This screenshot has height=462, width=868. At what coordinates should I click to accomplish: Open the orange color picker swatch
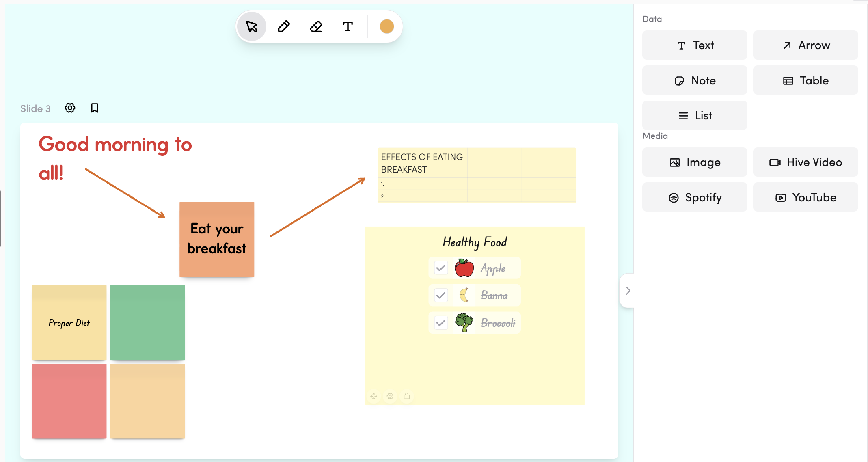point(386,27)
